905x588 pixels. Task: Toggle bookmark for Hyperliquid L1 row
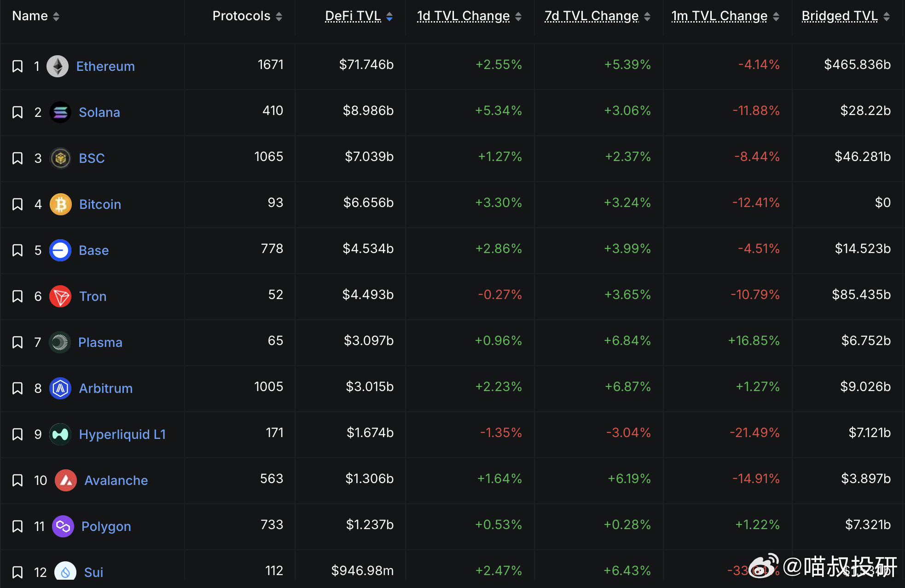[x=17, y=434]
